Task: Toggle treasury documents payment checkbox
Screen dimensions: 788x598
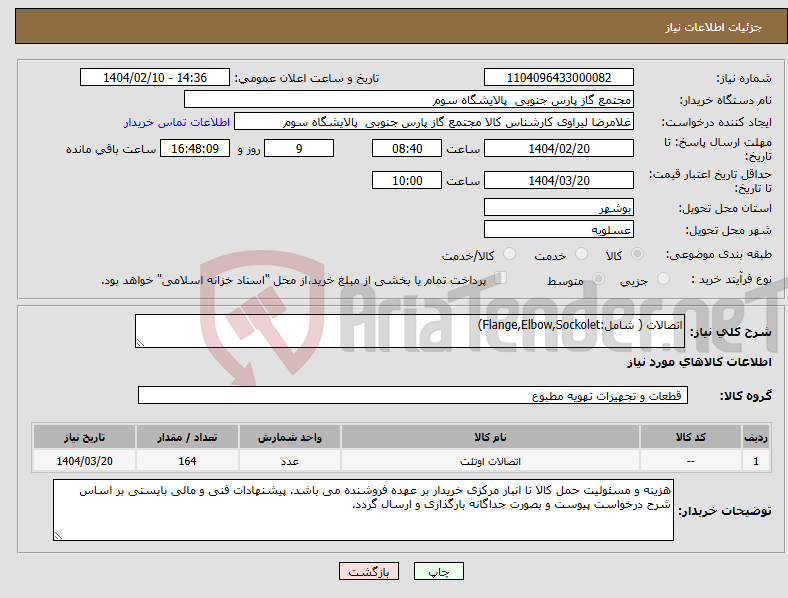Action: (501, 278)
